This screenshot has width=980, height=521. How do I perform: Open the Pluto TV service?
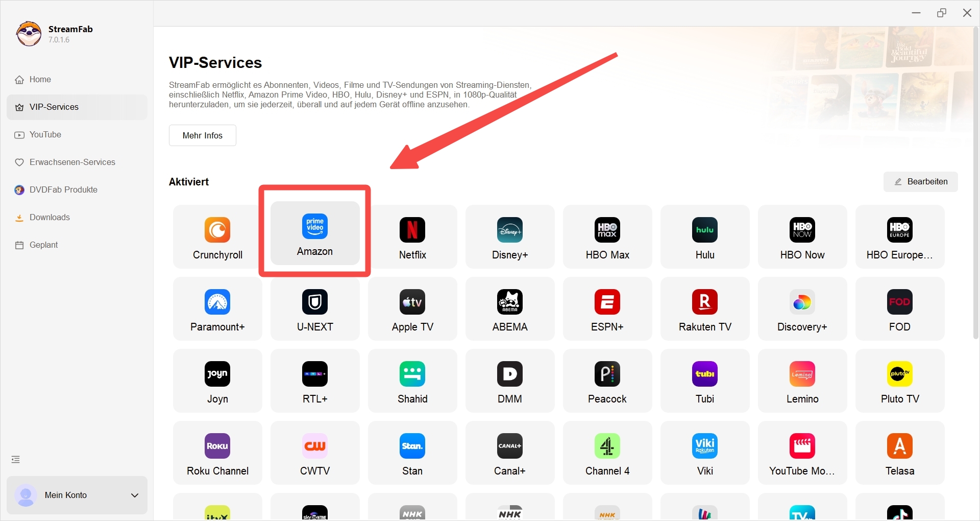coord(900,381)
